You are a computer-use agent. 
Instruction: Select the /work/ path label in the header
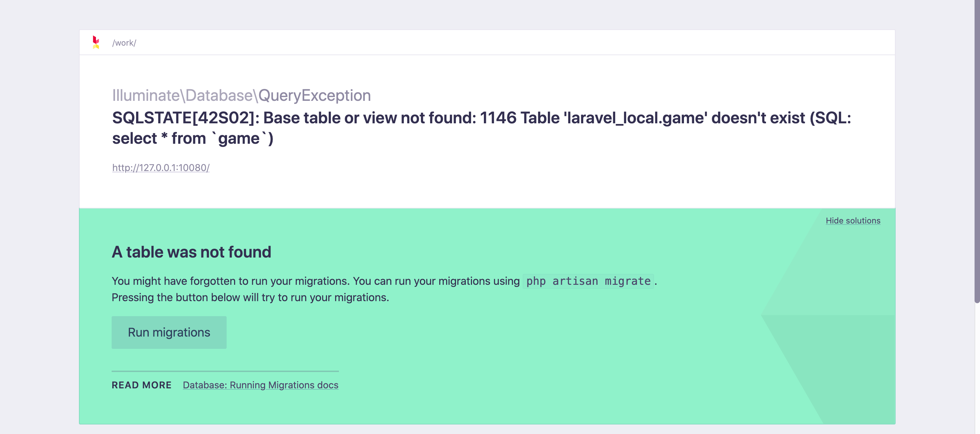click(124, 42)
